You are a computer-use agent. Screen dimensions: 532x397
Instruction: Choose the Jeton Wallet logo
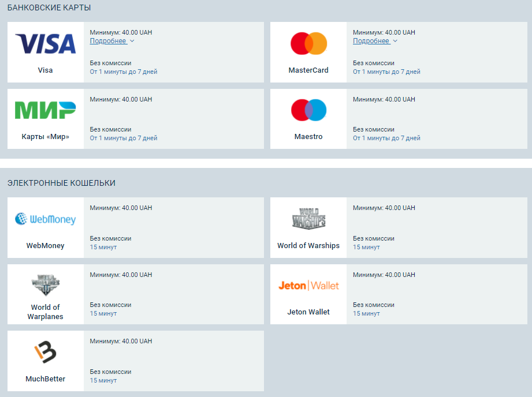click(308, 286)
